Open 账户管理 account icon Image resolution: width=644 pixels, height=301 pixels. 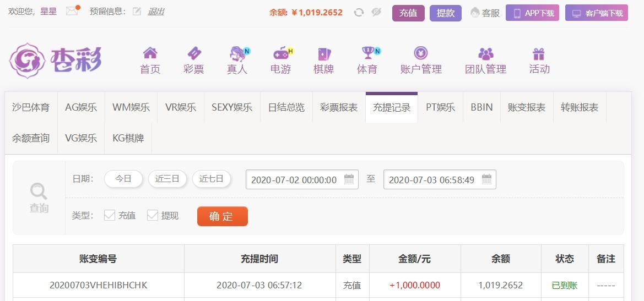point(420,53)
